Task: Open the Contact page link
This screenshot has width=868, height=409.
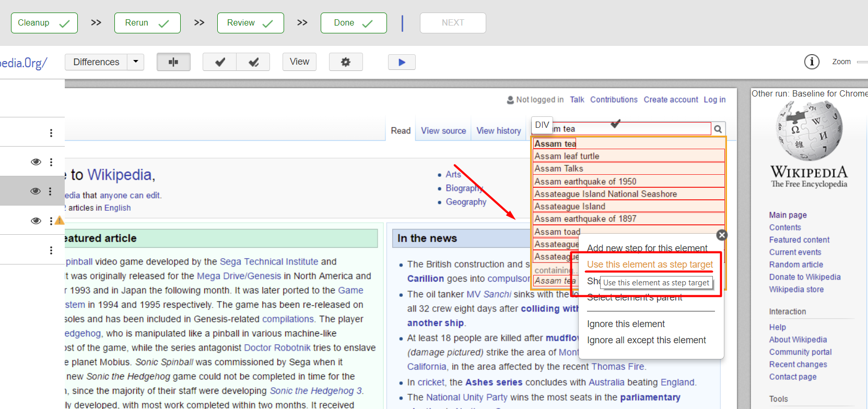Action: click(793, 377)
